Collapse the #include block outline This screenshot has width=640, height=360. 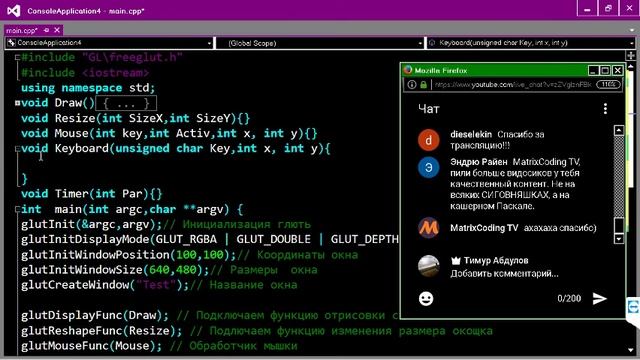pyautogui.click(x=18, y=58)
